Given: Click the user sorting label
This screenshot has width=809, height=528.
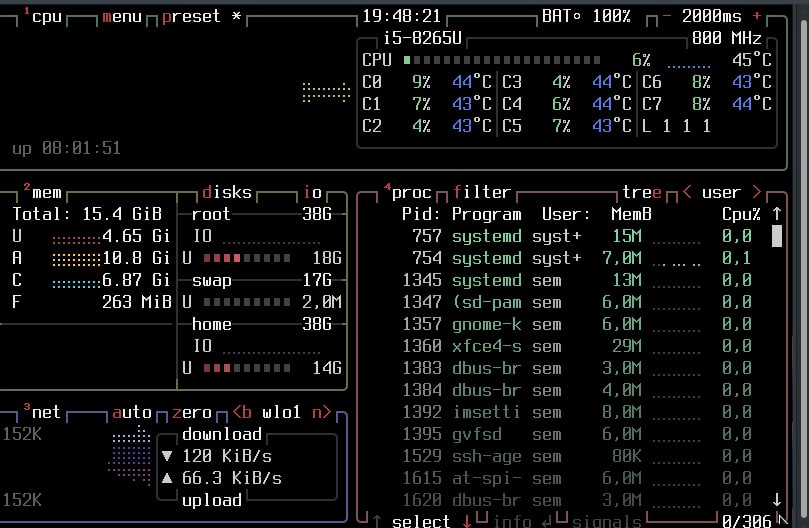Looking at the screenshot, I should coord(721,192).
